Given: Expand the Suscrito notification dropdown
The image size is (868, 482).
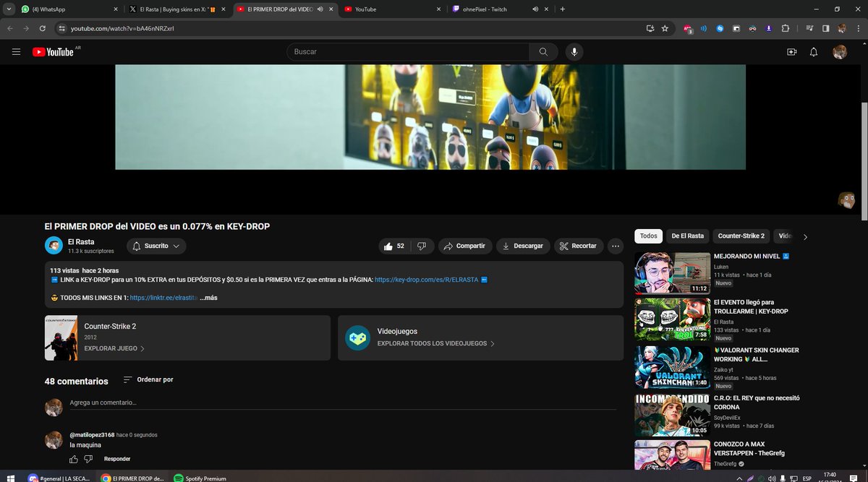Looking at the screenshot, I should click(156, 246).
